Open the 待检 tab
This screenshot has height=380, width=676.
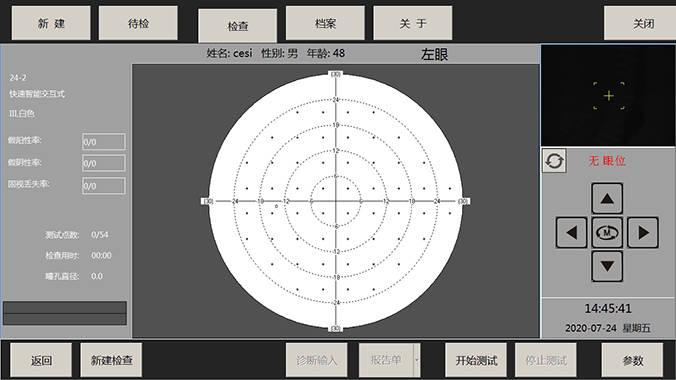(x=138, y=23)
